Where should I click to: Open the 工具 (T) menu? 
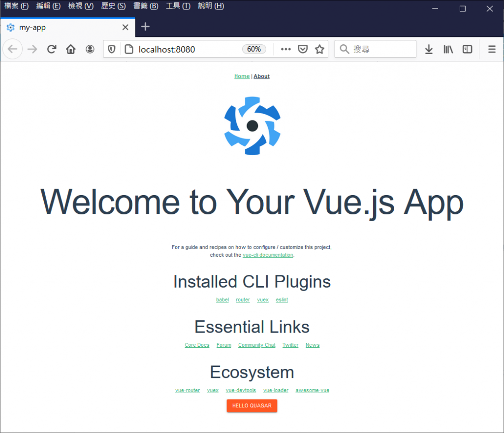(x=178, y=6)
